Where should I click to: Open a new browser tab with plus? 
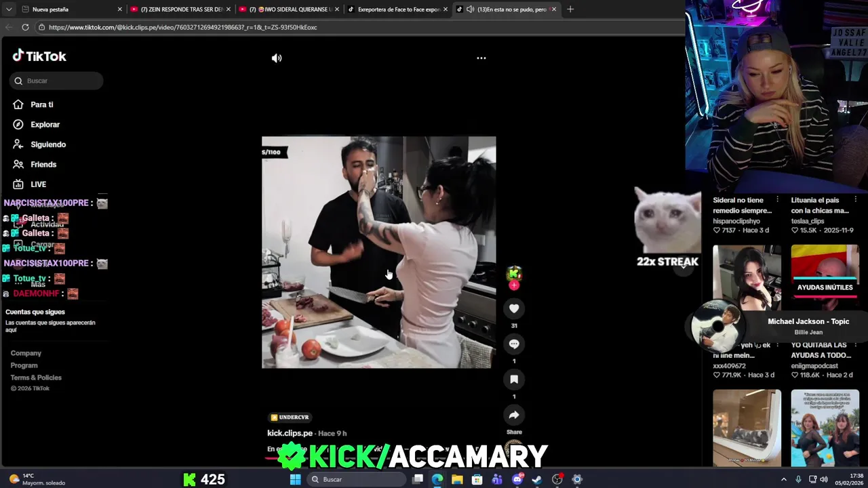570,9
